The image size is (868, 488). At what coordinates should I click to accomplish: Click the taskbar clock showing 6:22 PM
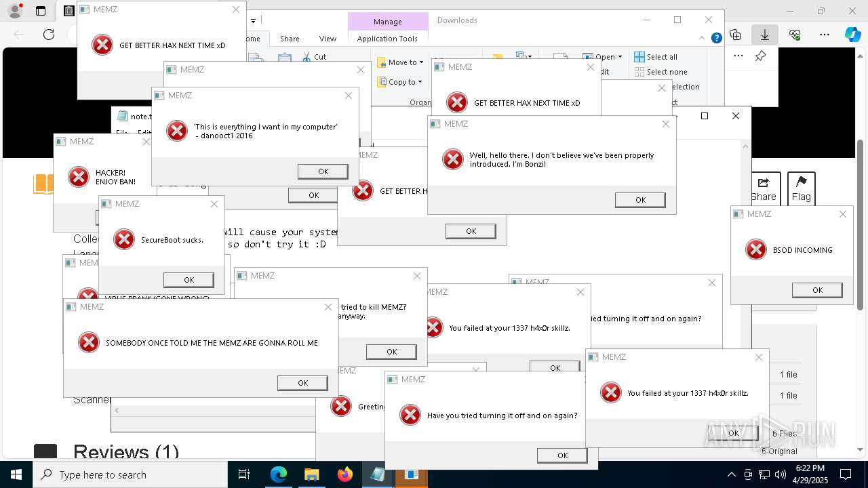click(x=810, y=474)
